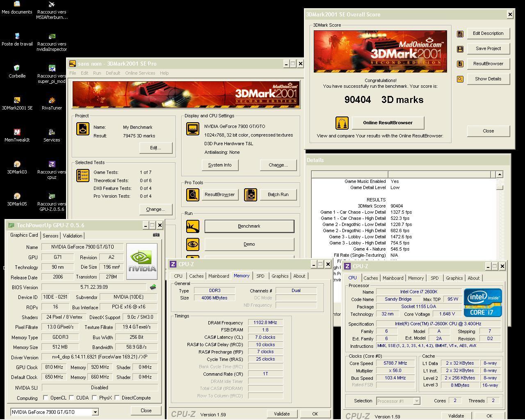Image resolution: width=525 pixels, height=420 pixels.
Task: Toggle the OpenCL checkbox in GPU-Z
Action: (46, 397)
